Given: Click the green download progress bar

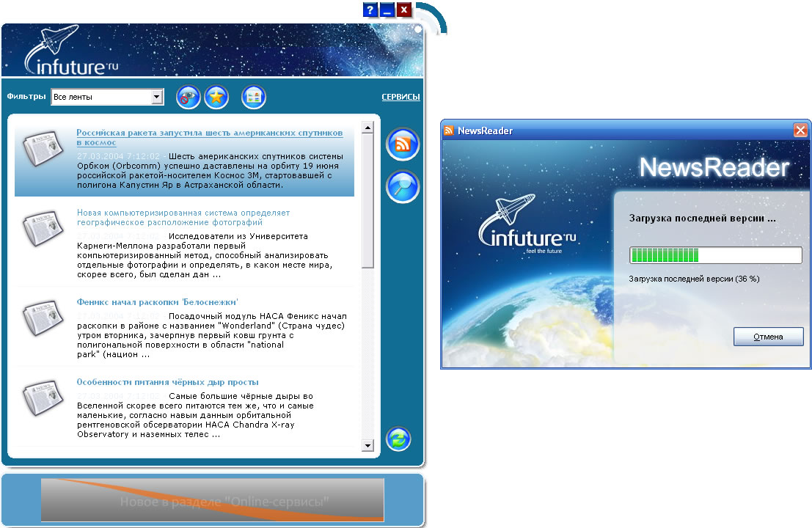Looking at the screenshot, I should (x=716, y=254).
